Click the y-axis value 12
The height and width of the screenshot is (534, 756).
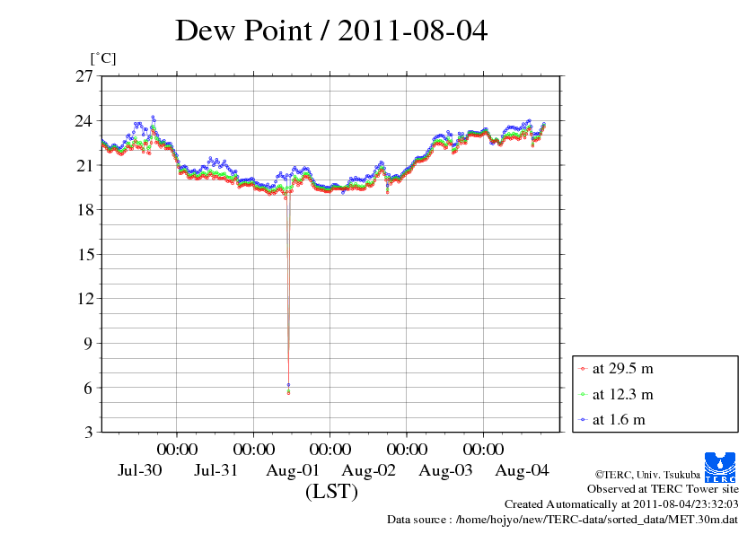click(84, 299)
